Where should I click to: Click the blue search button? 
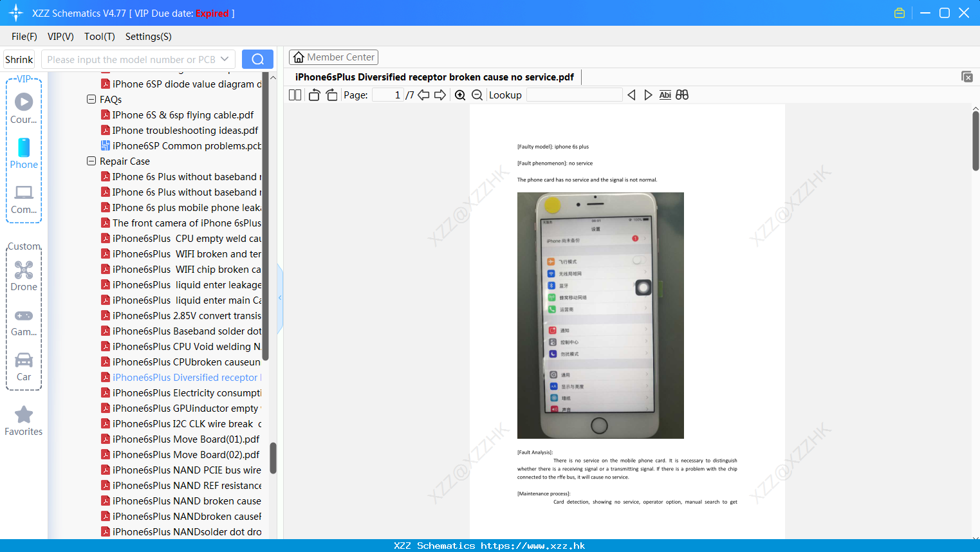click(257, 59)
